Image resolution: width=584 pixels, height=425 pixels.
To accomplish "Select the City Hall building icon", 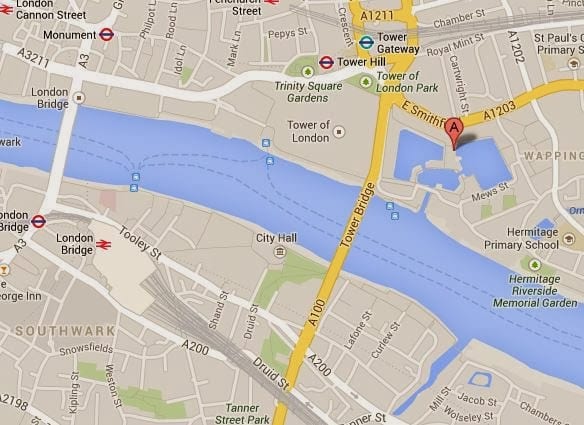I will pyautogui.click(x=280, y=253).
